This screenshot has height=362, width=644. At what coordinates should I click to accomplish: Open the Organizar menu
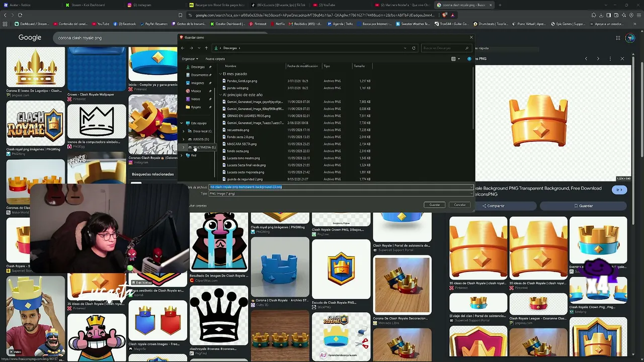(x=190, y=59)
